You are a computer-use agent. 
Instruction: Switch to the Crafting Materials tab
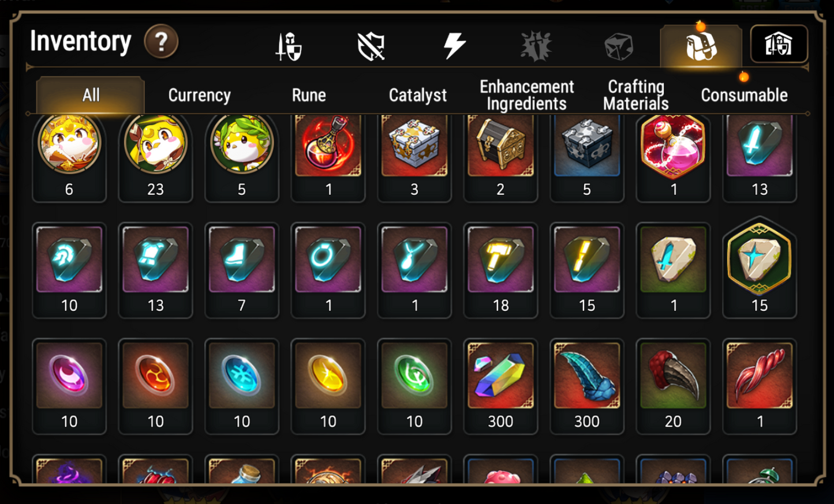click(x=636, y=95)
